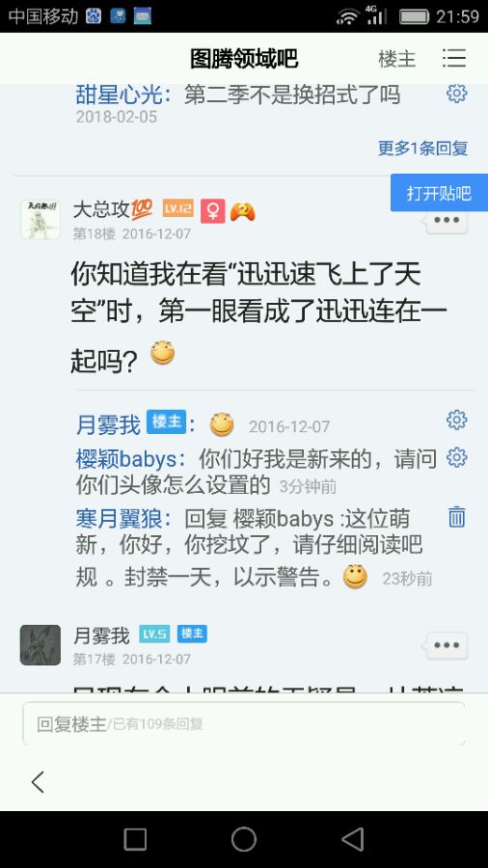Viewport: 488px width, 868px height.
Task: Open 大总攻's avatar thumbnail
Action: (x=41, y=220)
